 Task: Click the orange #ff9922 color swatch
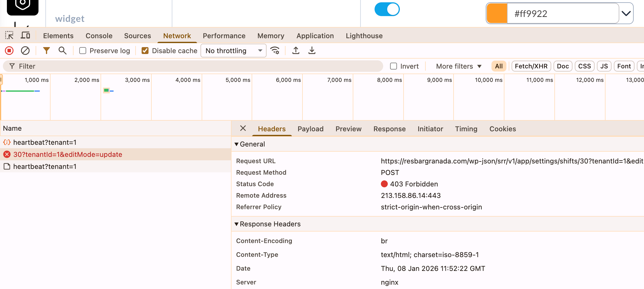497,14
